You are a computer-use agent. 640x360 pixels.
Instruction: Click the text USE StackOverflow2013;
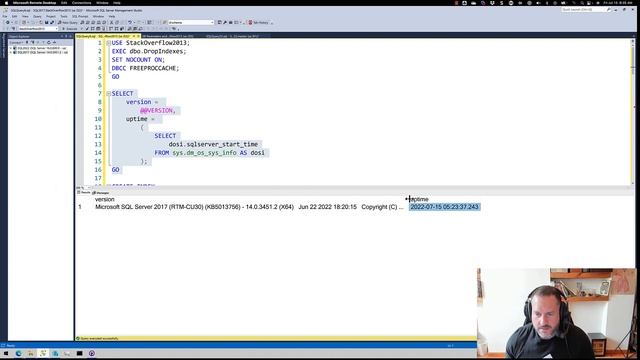[151, 43]
